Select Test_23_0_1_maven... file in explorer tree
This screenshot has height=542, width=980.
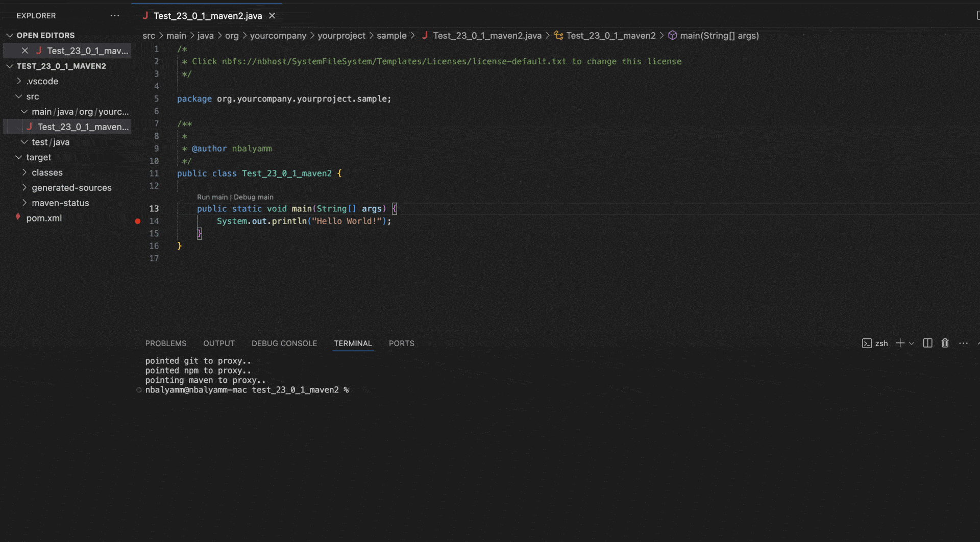[83, 127]
